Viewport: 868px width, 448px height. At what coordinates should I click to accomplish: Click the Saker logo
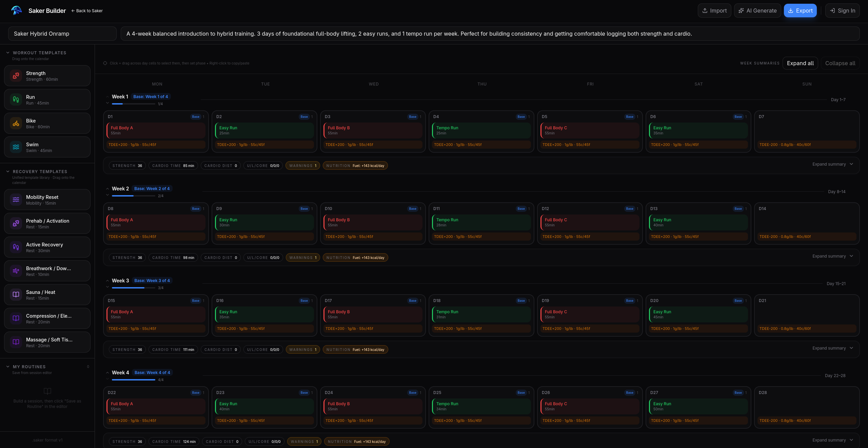(x=16, y=11)
